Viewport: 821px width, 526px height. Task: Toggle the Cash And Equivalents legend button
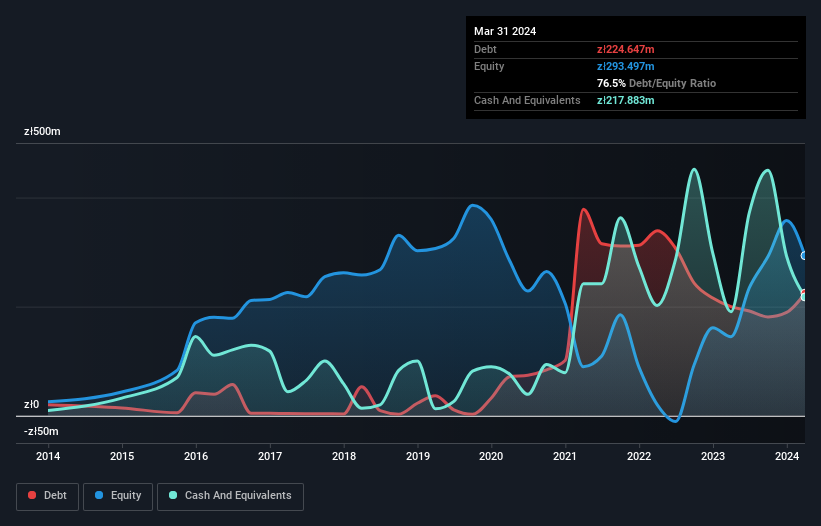(x=230, y=496)
